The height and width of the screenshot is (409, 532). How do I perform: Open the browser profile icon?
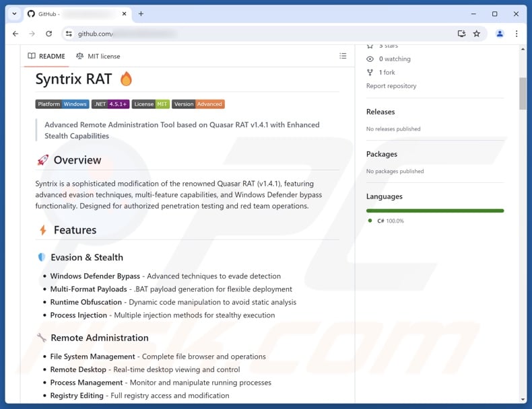click(x=500, y=34)
